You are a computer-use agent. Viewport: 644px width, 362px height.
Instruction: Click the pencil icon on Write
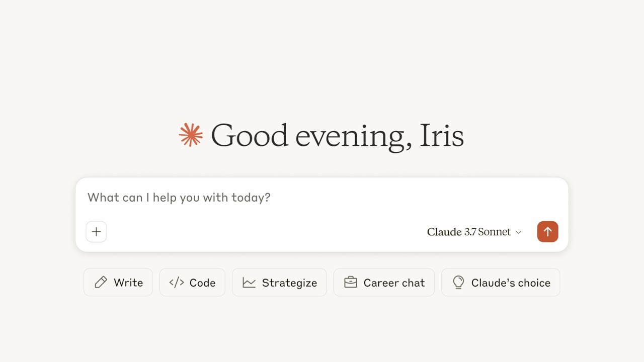[x=101, y=282]
